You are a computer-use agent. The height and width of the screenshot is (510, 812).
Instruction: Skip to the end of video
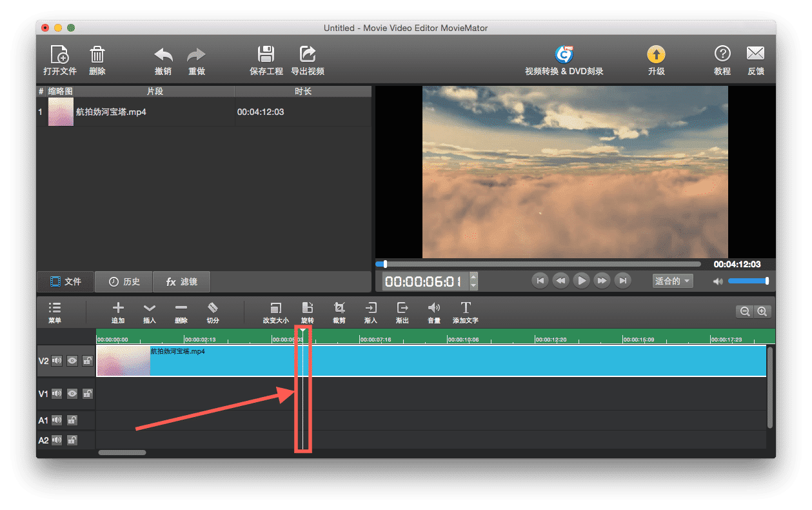click(x=622, y=281)
